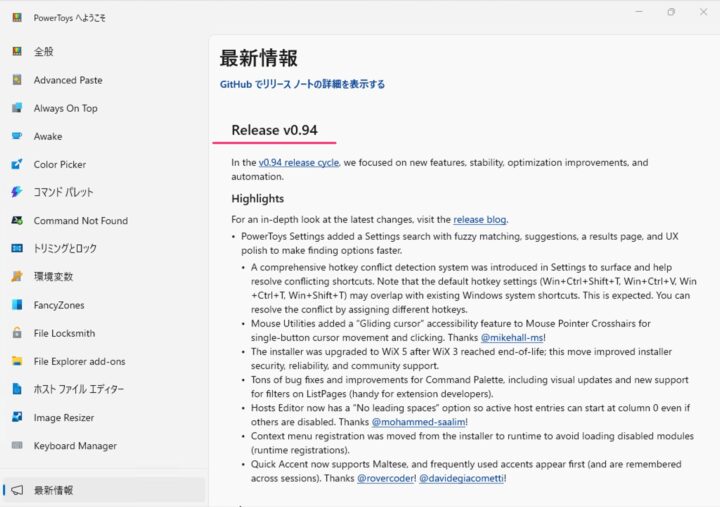Open the FancyZones page
Viewport: 720px width, 507px height.
coord(104,304)
